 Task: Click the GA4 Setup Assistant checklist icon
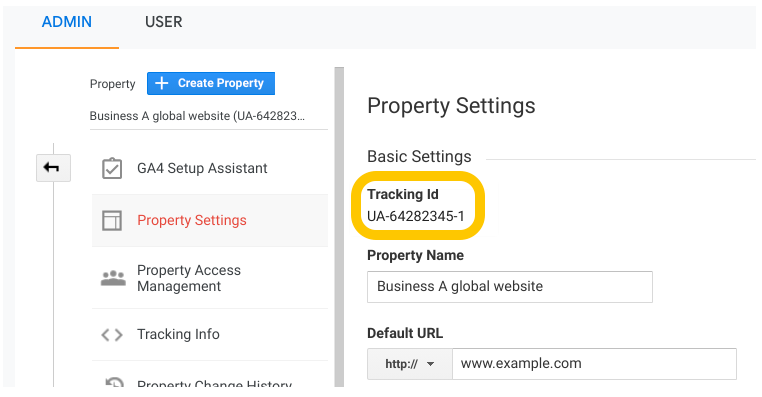pos(112,168)
